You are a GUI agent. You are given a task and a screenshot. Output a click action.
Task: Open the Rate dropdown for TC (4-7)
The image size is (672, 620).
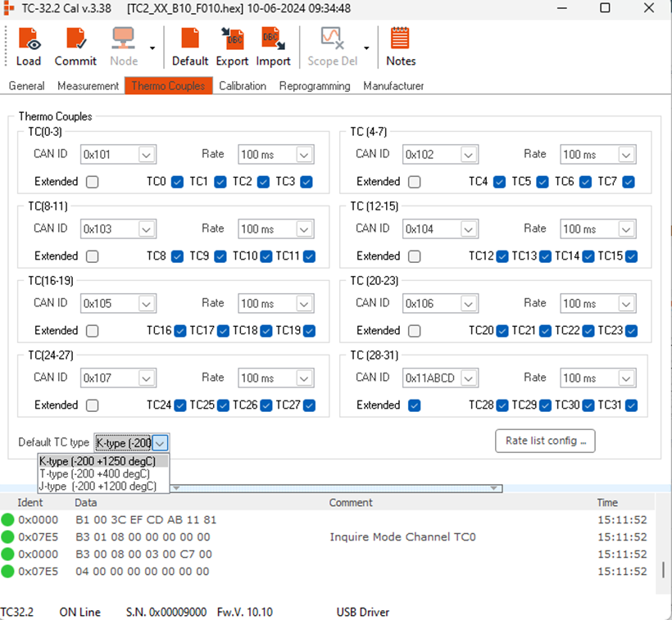[626, 155]
